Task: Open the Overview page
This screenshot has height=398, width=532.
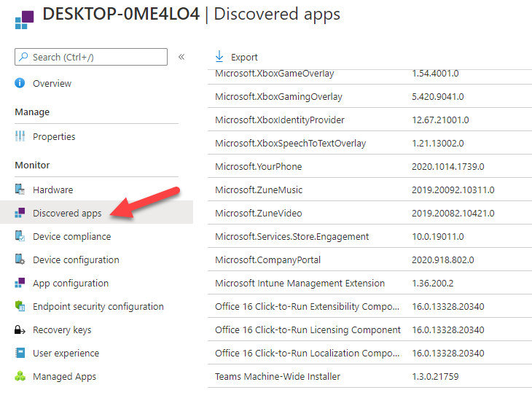Action: click(52, 84)
